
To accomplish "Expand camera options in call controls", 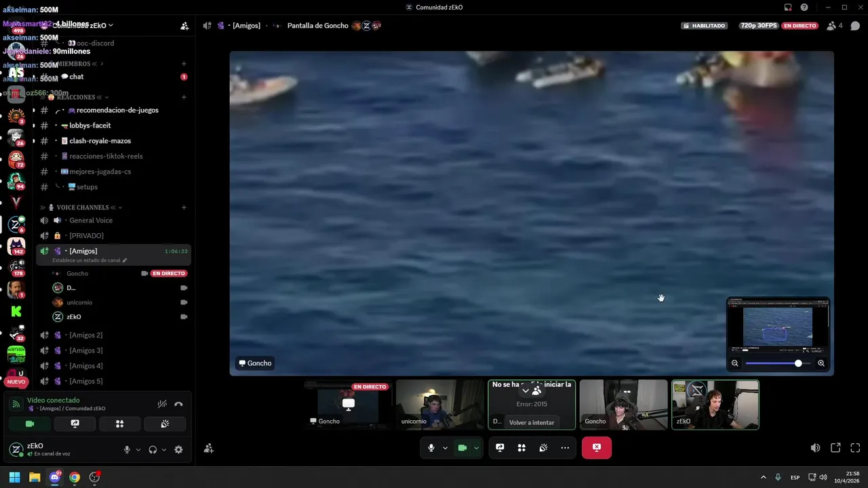I will pos(476,448).
